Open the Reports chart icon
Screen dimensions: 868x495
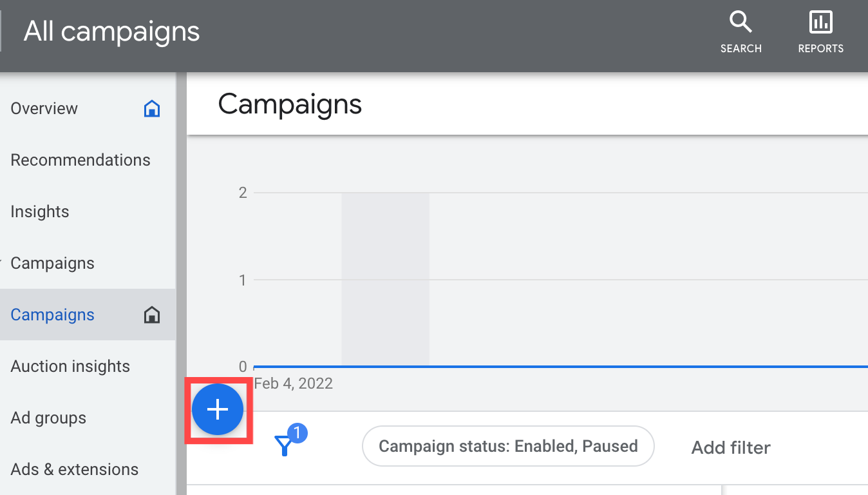[820, 23]
